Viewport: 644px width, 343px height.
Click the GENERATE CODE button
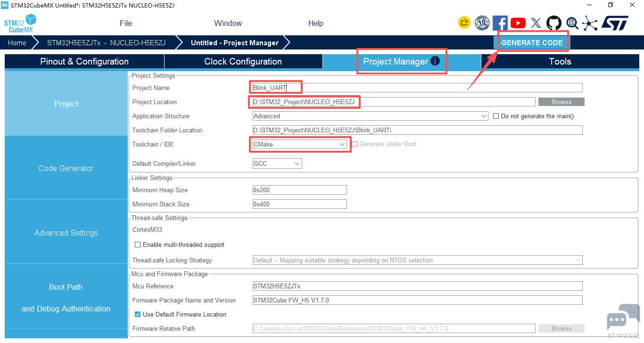pyautogui.click(x=532, y=42)
